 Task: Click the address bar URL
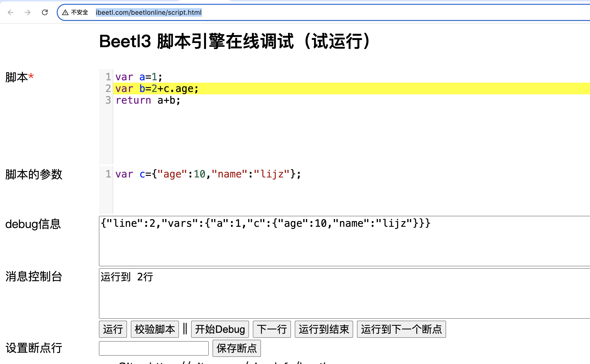tap(149, 12)
